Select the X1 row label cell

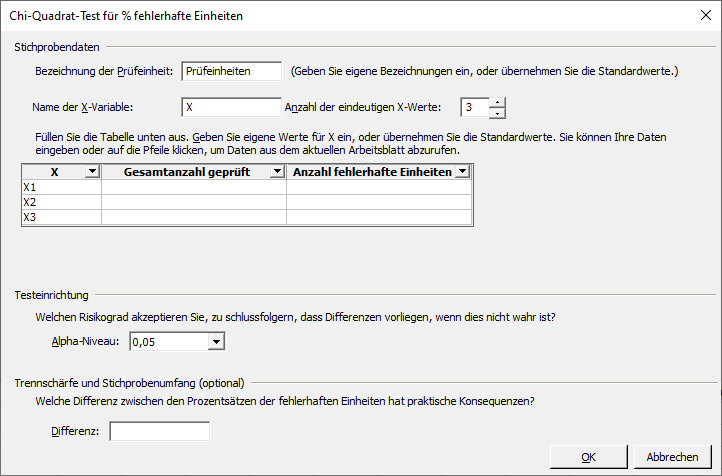(62, 187)
